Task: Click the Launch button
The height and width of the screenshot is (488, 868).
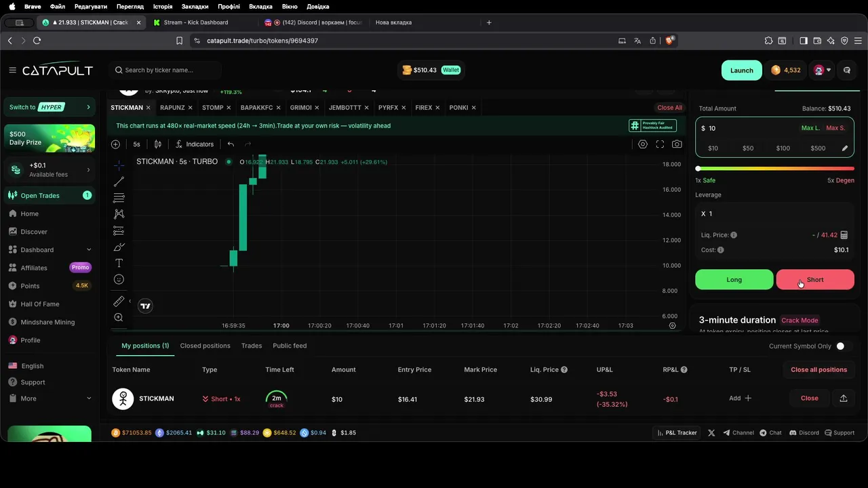Action: [741, 70]
